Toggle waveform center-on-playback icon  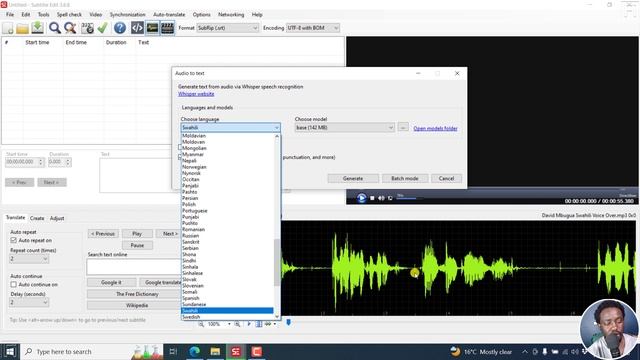coord(259,324)
